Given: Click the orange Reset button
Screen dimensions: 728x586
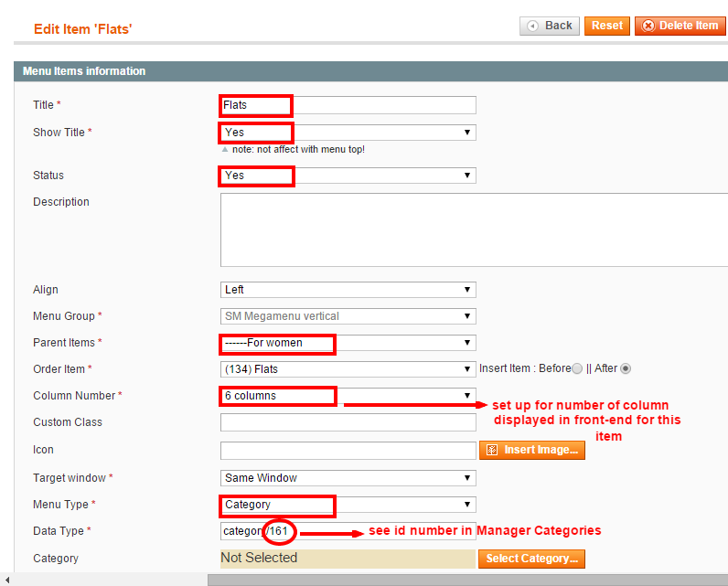Looking at the screenshot, I should (x=607, y=26).
